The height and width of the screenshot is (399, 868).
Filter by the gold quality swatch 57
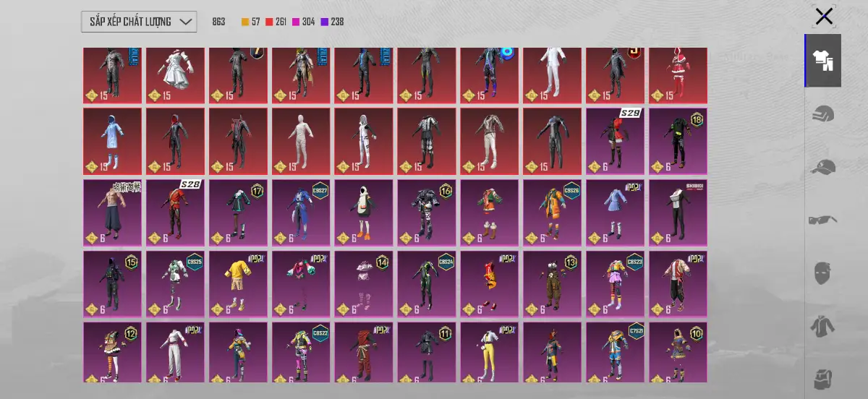click(x=251, y=22)
